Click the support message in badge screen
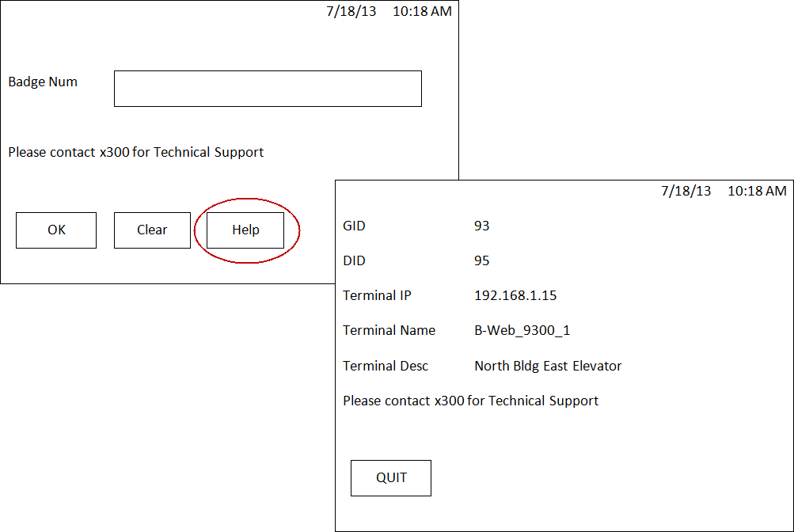 [135, 152]
